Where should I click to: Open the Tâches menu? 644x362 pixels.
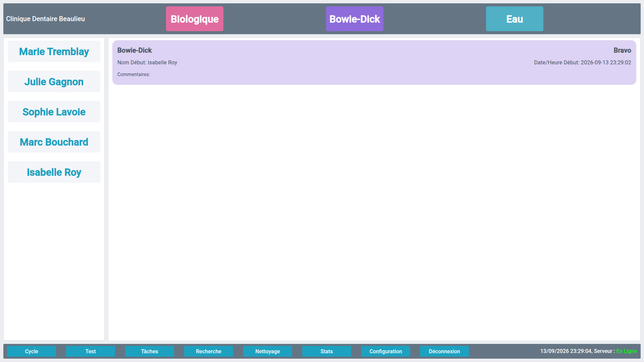[x=150, y=351]
